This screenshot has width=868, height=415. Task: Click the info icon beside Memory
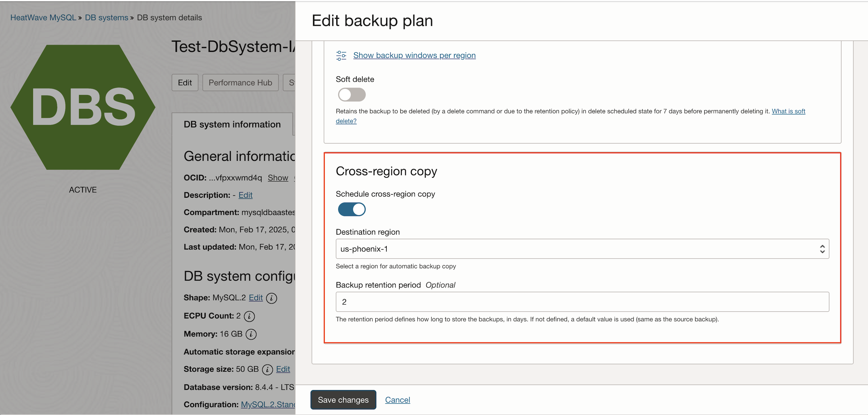point(251,334)
